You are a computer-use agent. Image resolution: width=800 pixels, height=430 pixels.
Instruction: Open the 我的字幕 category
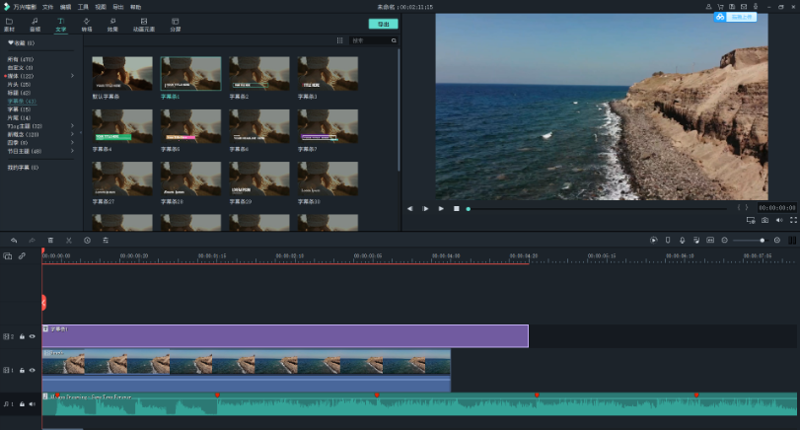22,167
